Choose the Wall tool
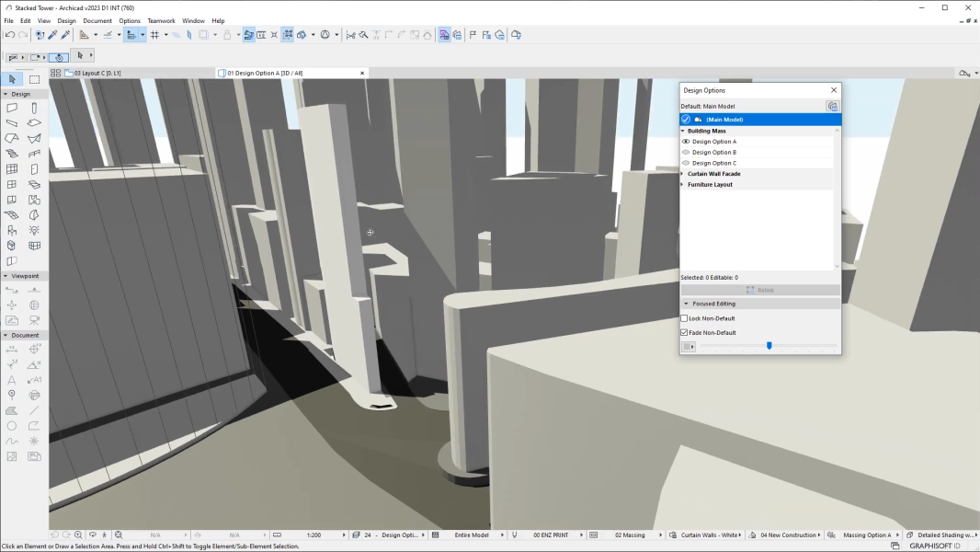The width and height of the screenshot is (980, 552). point(12,109)
